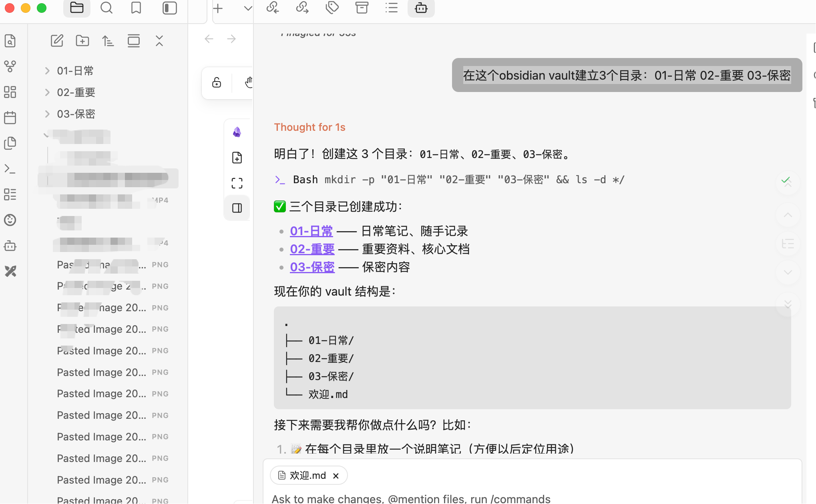The height and width of the screenshot is (504, 816).
Task: Click the stacked-pages ribbon icon
Action: [10, 143]
